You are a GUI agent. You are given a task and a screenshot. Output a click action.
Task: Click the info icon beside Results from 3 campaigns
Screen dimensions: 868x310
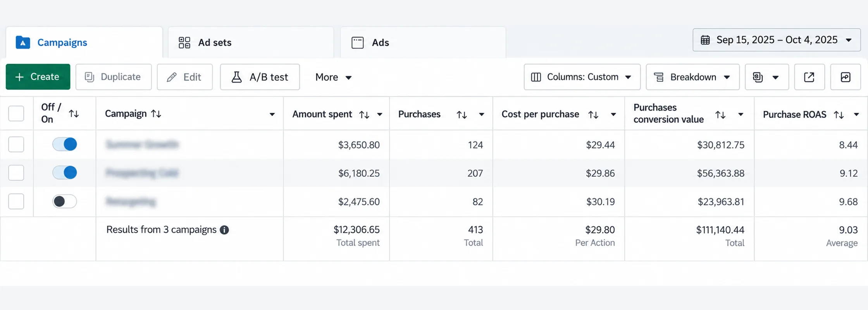(x=224, y=230)
